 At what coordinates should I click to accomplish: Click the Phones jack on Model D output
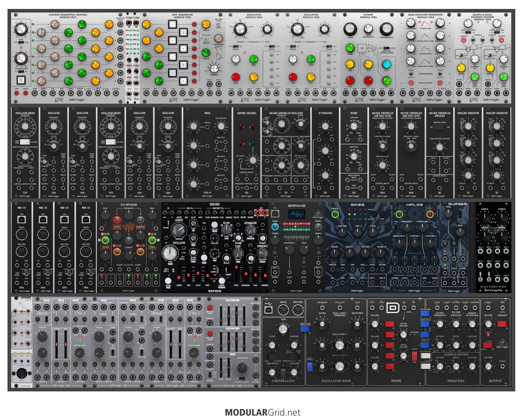502,366
